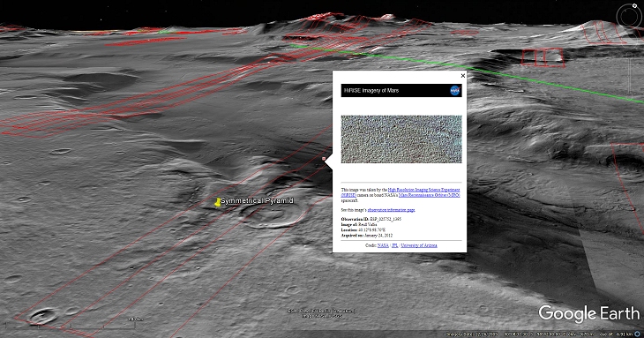Open the observation information page link
Viewport: 644px width, 338px height.
point(391,210)
